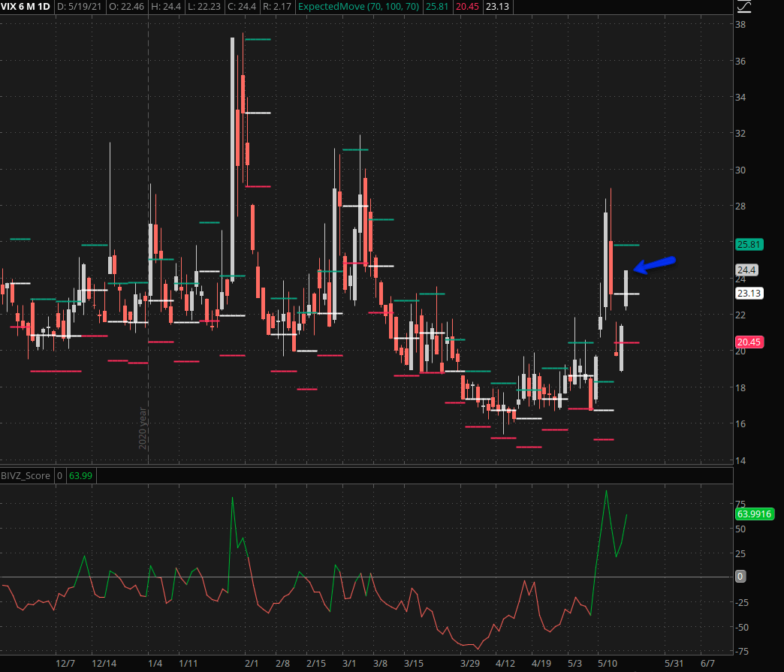Screen dimensions: 784x672
Task: Click the 5/10 date on time axis
Action: point(608,664)
